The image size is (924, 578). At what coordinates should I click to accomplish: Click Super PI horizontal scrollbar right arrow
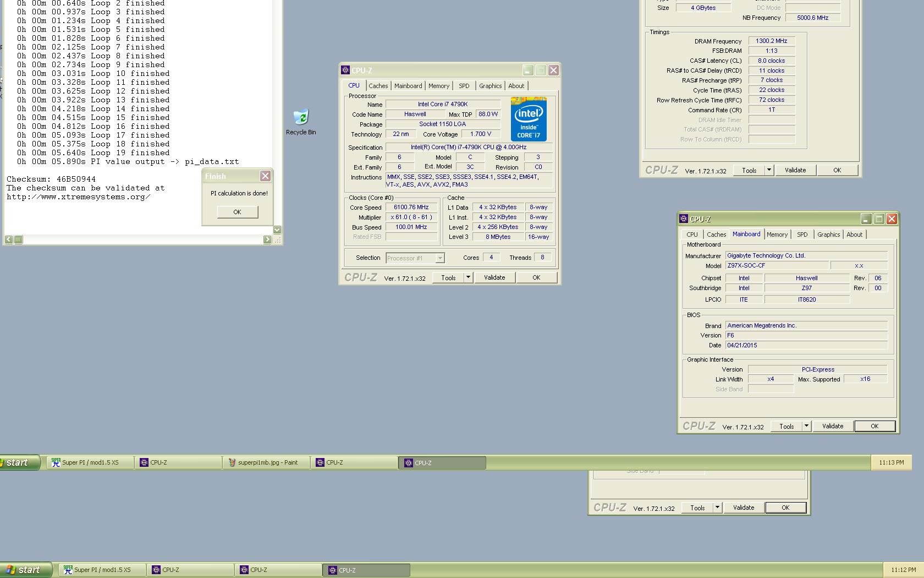click(267, 239)
